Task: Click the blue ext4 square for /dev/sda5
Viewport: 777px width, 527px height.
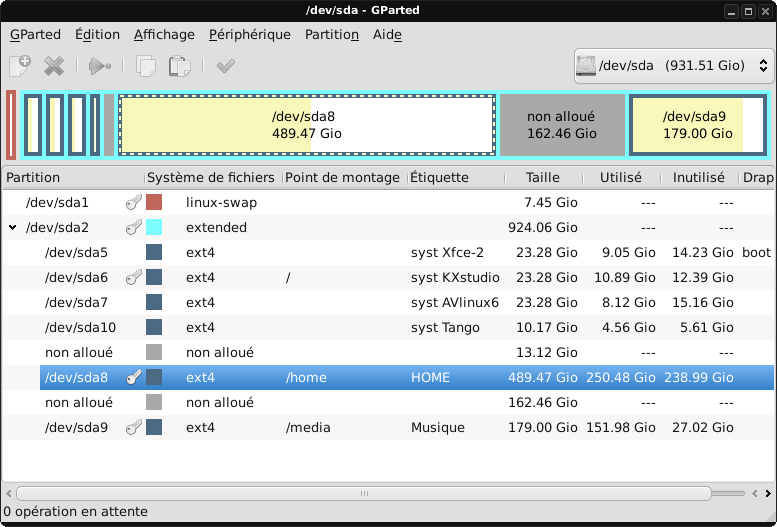Action: [x=154, y=252]
